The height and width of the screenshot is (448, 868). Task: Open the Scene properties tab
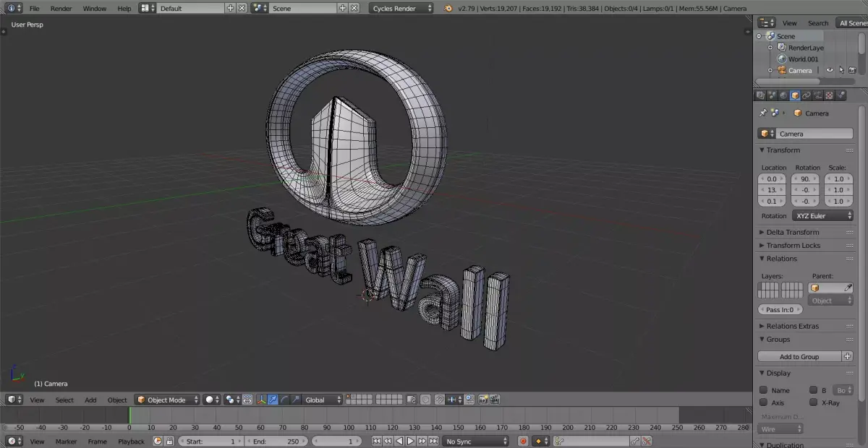(772, 95)
